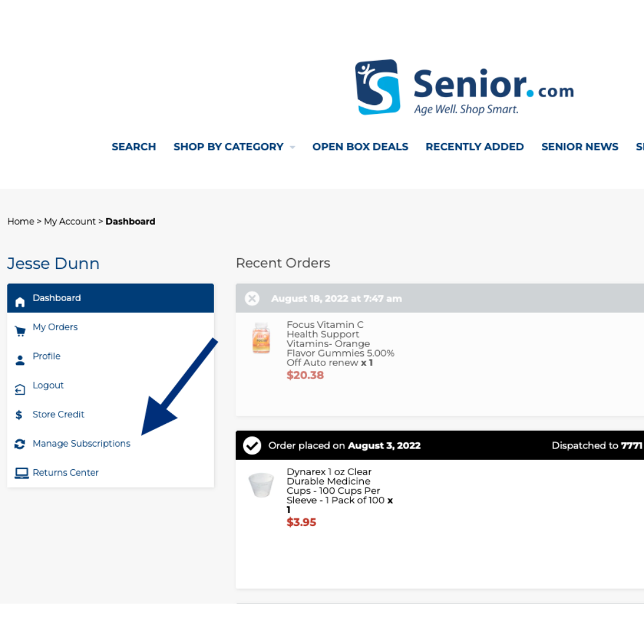The height and width of the screenshot is (644, 644).
Task: Go to Open Box Deals
Action: point(360,147)
